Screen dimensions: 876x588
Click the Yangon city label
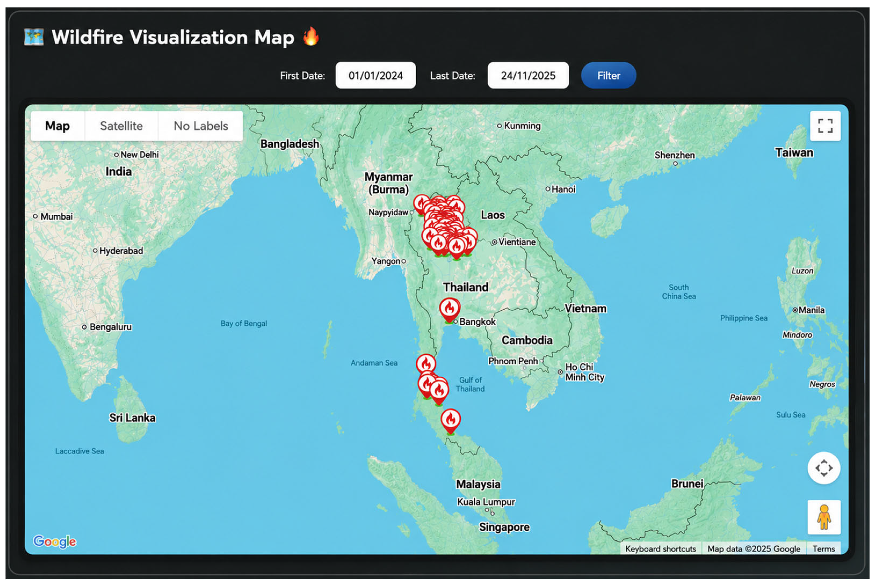point(386,261)
